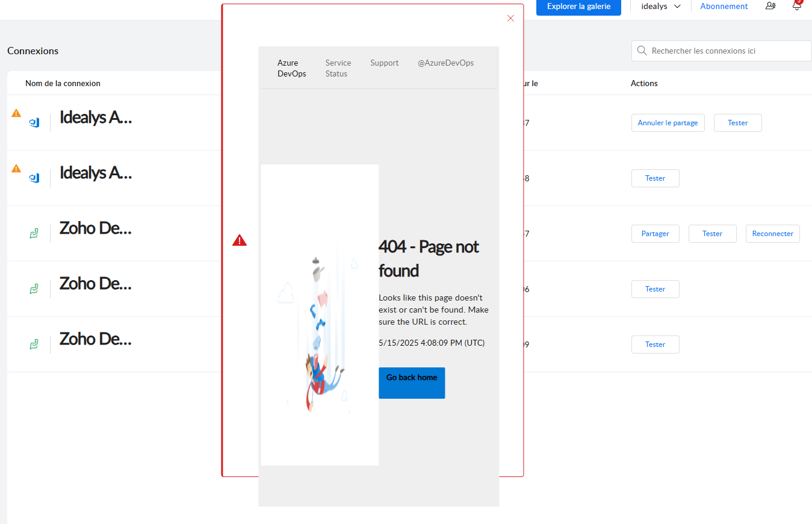Viewport: 812px width, 524px height.
Task: Open @AzureDevOps link in 404 page
Action: tap(446, 63)
